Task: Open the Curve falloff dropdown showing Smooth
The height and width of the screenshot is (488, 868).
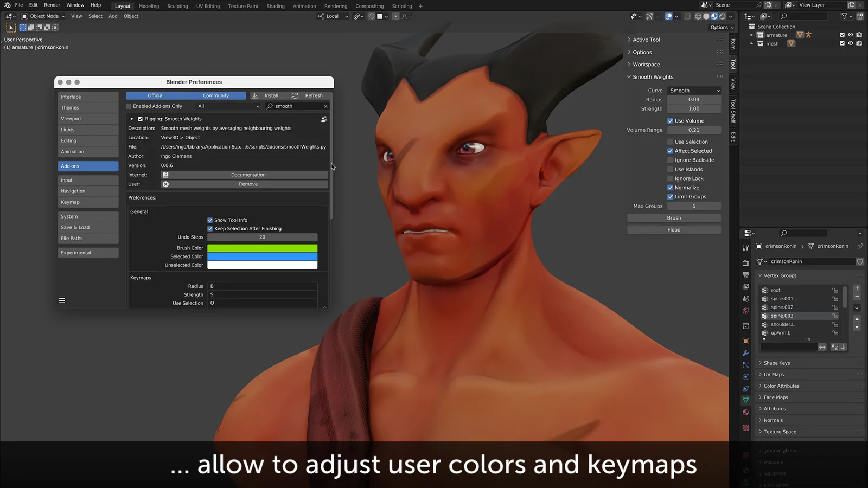Action: pos(694,90)
